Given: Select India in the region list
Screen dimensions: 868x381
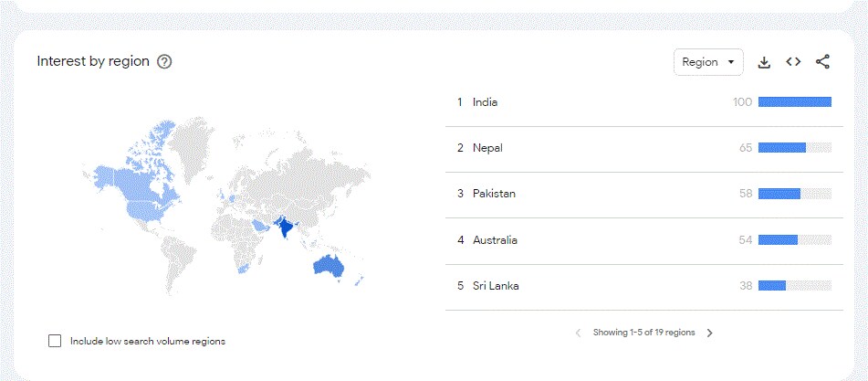Looking at the screenshot, I should click(x=485, y=102).
